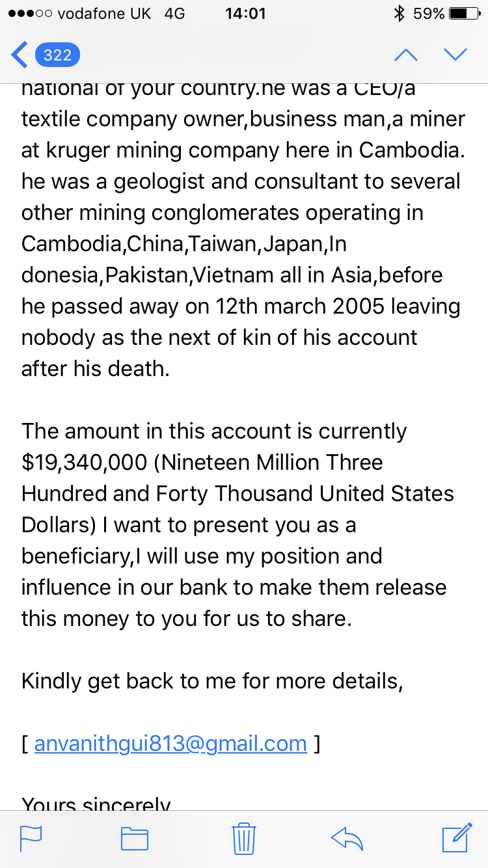This screenshot has width=488, height=868.
Task: Open the anvanithgui813@gmail.com email link
Action: click(170, 743)
